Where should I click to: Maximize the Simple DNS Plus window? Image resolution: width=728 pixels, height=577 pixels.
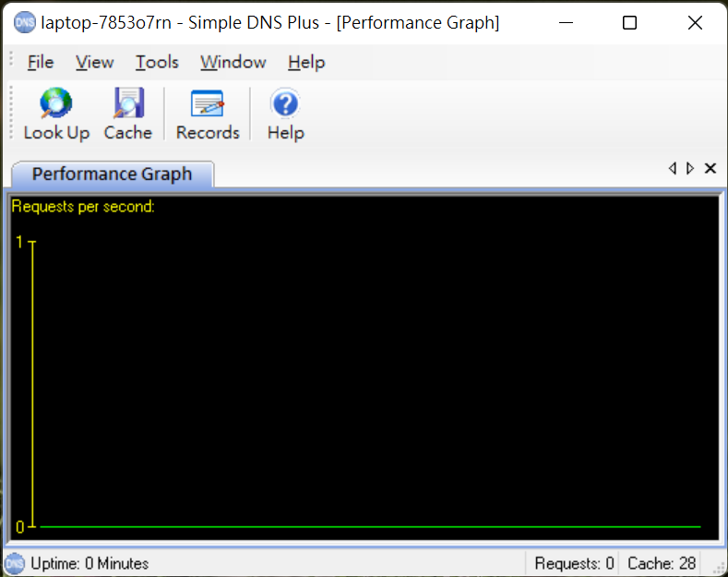click(629, 22)
